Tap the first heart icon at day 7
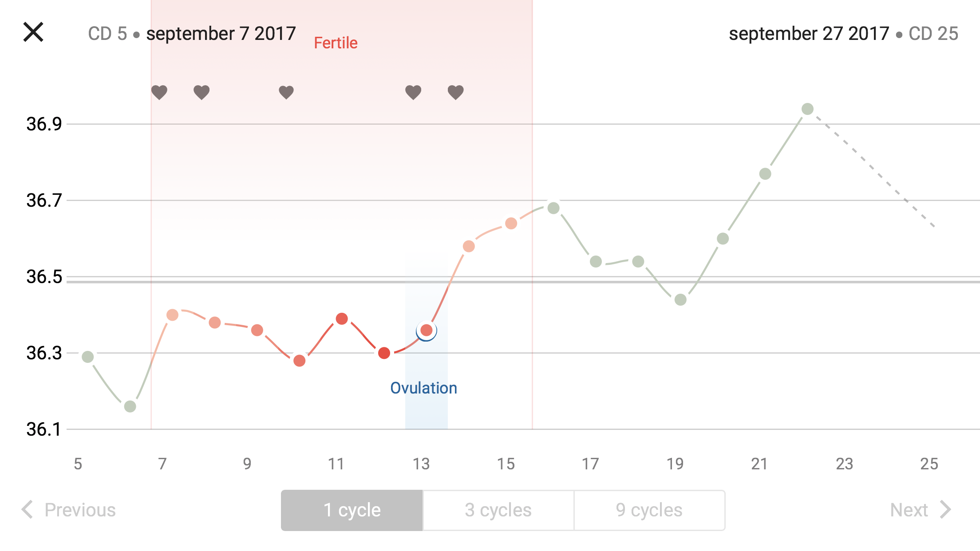Viewport: 980px width, 551px height. point(159,92)
